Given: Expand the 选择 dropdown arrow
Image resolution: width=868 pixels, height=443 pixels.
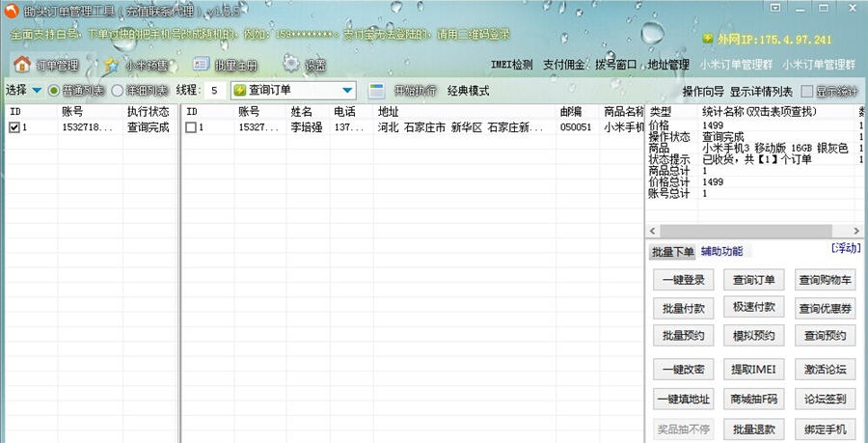Looking at the screenshot, I should tap(37, 91).
